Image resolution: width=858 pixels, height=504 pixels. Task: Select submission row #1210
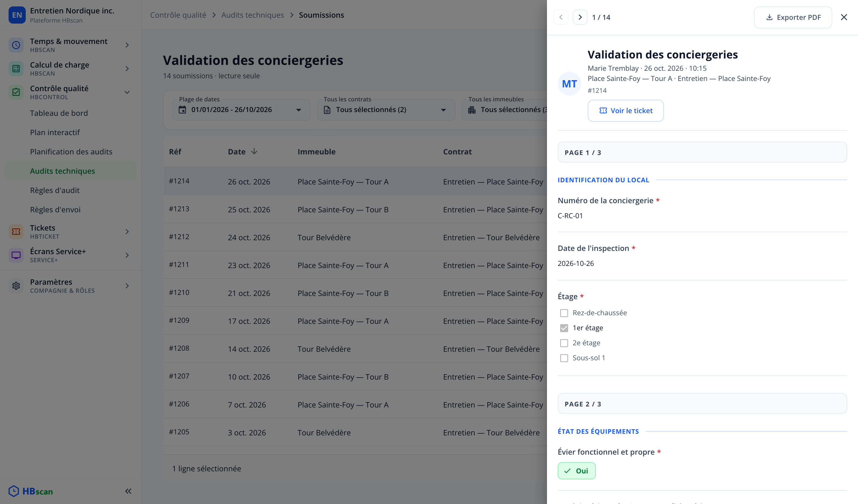(x=355, y=293)
